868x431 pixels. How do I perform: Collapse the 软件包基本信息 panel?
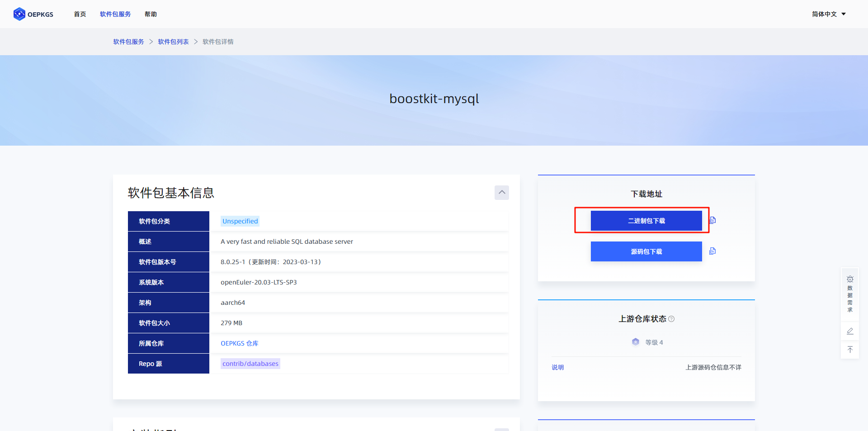(502, 193)
